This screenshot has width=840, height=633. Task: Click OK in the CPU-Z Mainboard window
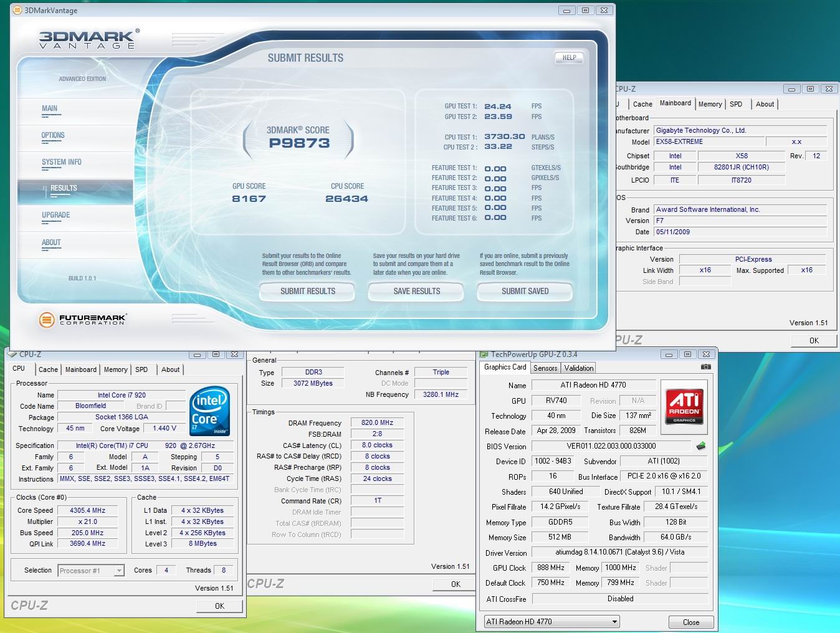click(x=814, y=340)
